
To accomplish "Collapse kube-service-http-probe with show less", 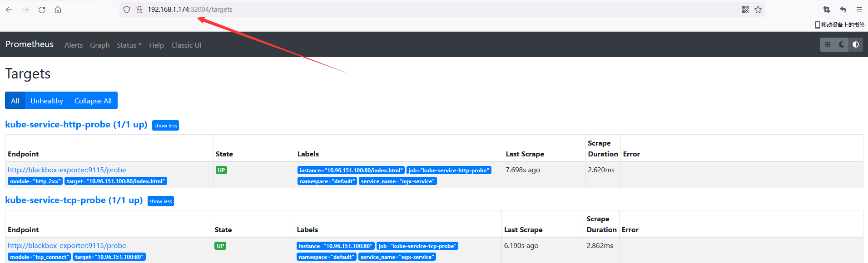I will tap(166, 126).
